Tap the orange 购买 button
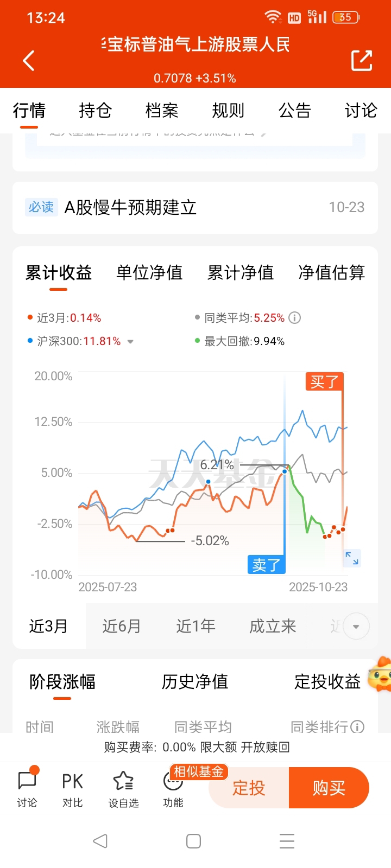The height and width of the screenshot is (868, 391). click(x=329, y=788)
